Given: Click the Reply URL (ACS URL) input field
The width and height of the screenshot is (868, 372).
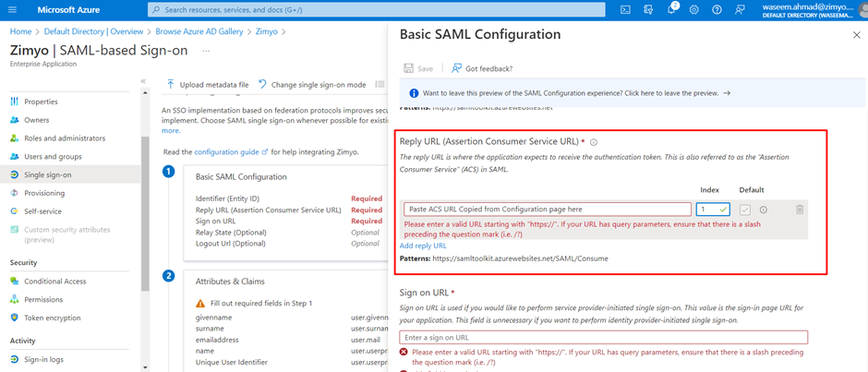Looking at the screenshot, I should pos(547,210).
